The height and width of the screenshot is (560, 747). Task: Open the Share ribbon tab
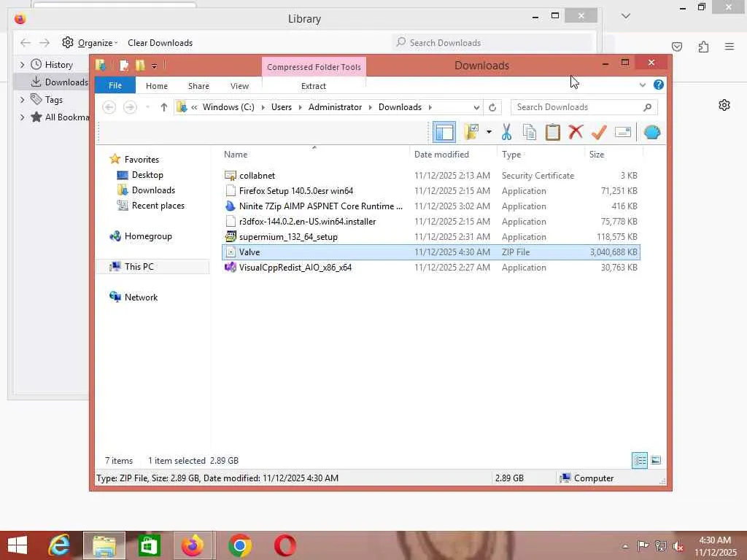(x=198, y=86)
